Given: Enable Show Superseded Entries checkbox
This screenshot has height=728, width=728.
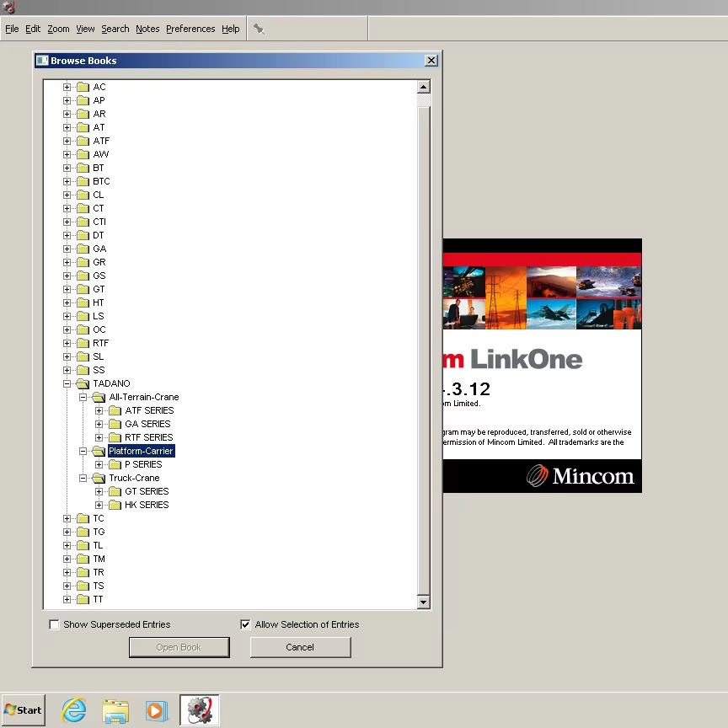Looking at the screenshot, I should 54,624.
